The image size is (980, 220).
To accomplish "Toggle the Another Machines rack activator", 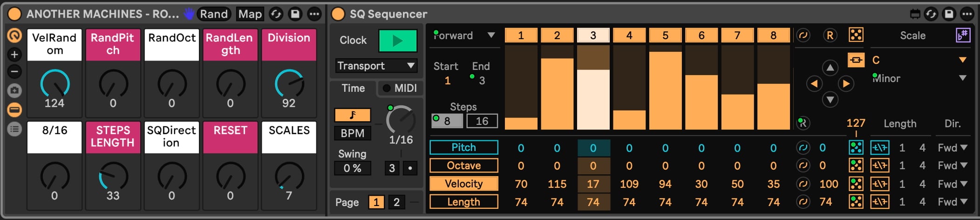I will [x=15, y=14].
